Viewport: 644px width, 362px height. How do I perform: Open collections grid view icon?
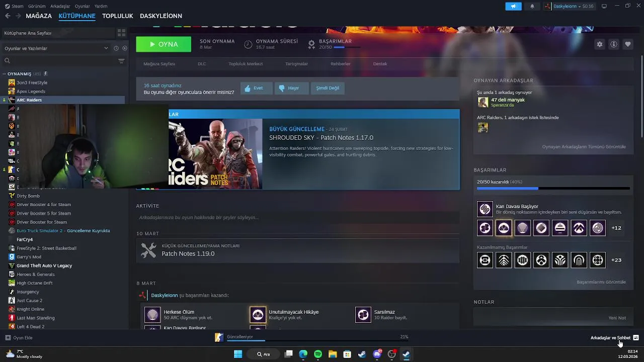(x=121, y=33)
